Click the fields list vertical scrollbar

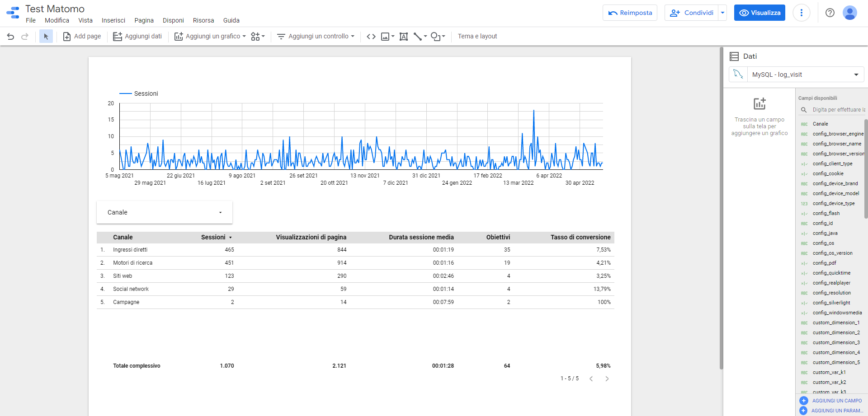(x=866, y=169)
